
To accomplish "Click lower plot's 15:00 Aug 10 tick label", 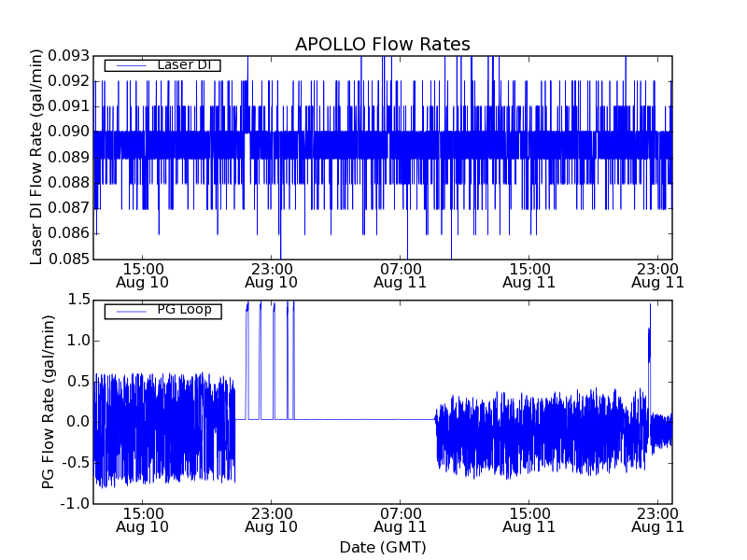I will [x=142, y=519].
